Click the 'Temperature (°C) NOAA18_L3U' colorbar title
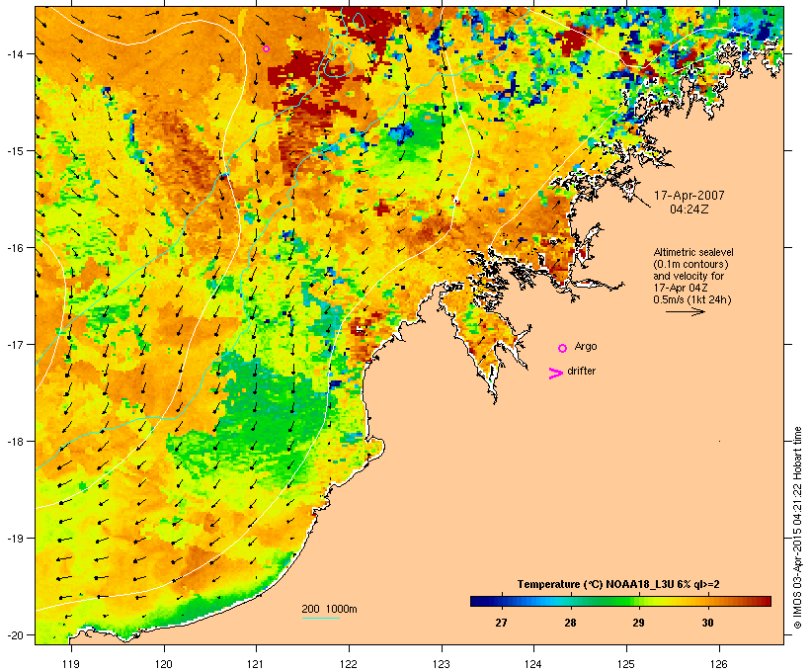 (x=618, y=584)
